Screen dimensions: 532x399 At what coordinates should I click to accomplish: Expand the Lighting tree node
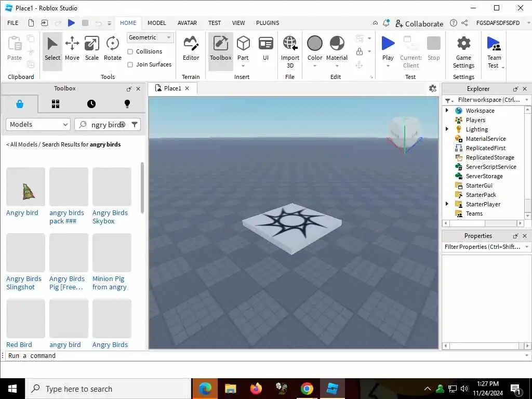pyautogui.click(x=447, y=129)
